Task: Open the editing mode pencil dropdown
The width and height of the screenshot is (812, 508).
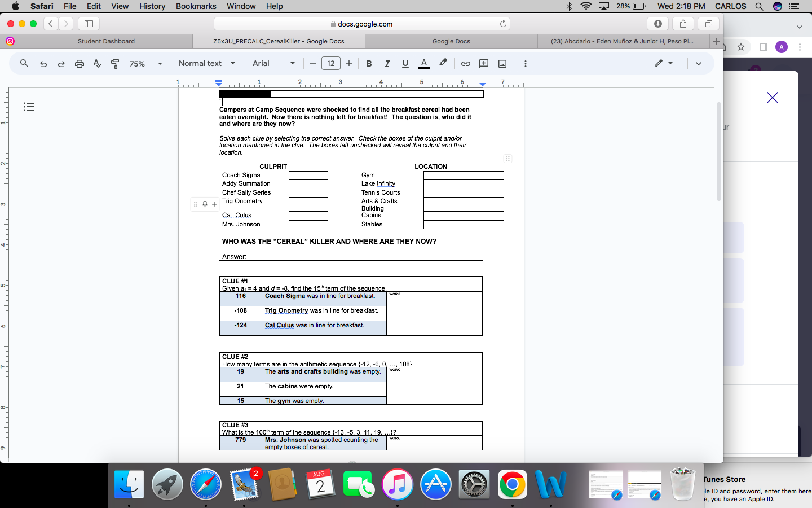Action: point(664,63)
